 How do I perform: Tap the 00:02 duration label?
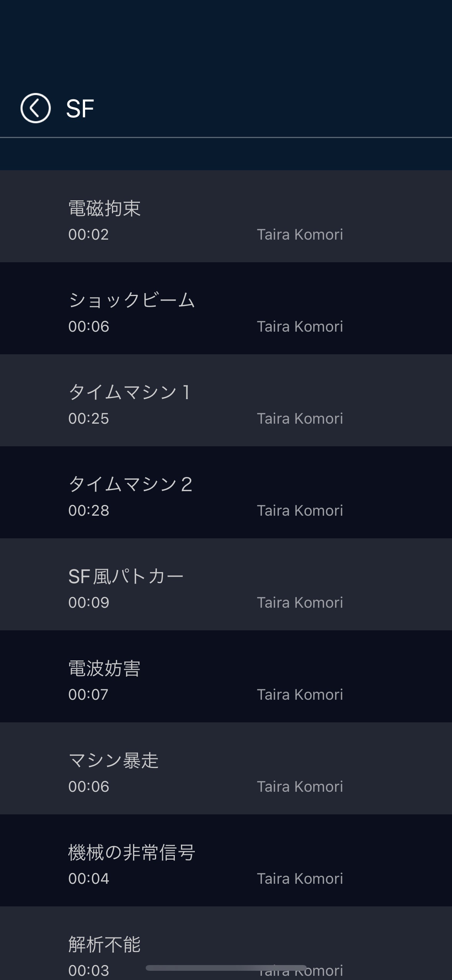tap(89, 235)
